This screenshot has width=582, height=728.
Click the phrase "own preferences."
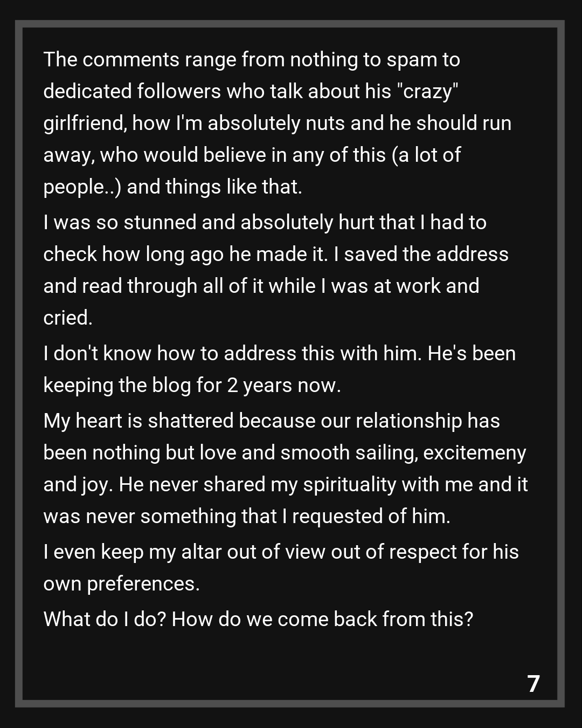[x=121, y=583]
